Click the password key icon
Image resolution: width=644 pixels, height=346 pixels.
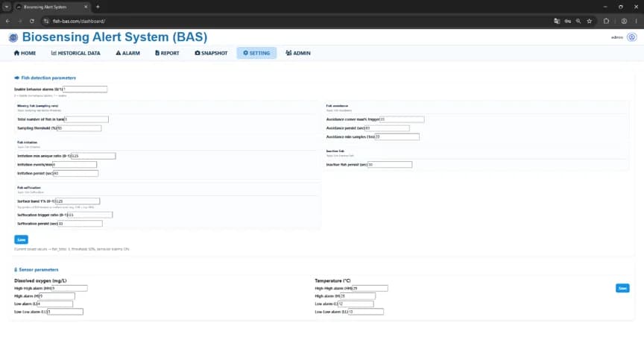pyautogui.click(x=568, y=21)
